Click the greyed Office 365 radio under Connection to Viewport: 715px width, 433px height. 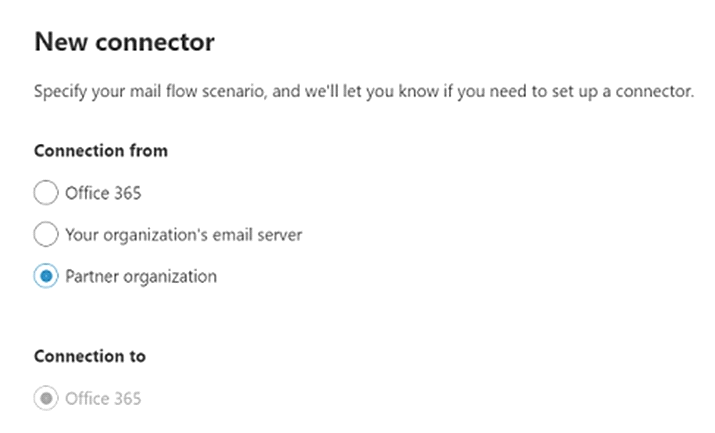point(46,398)
